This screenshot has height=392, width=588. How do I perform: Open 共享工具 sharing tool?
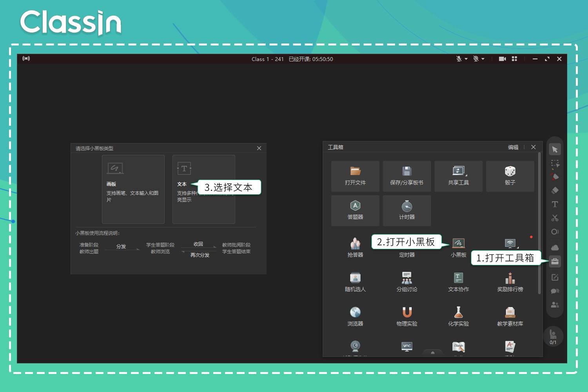[x=458, y=176]
